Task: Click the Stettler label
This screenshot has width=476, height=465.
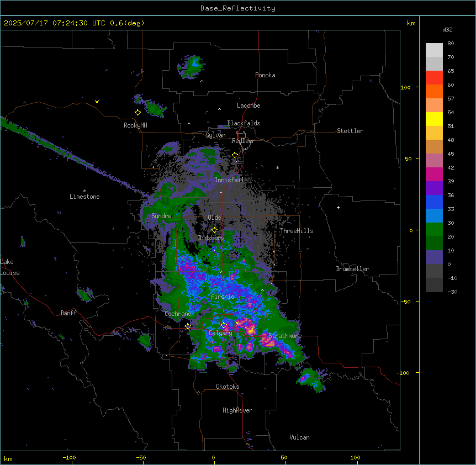Action: [x=350, y=131]
